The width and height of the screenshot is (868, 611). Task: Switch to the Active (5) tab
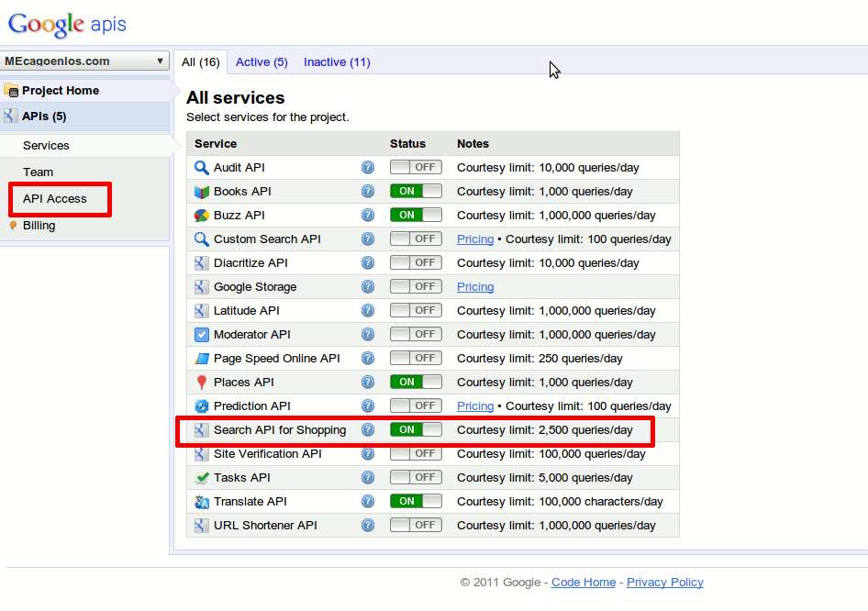[262, 62]
